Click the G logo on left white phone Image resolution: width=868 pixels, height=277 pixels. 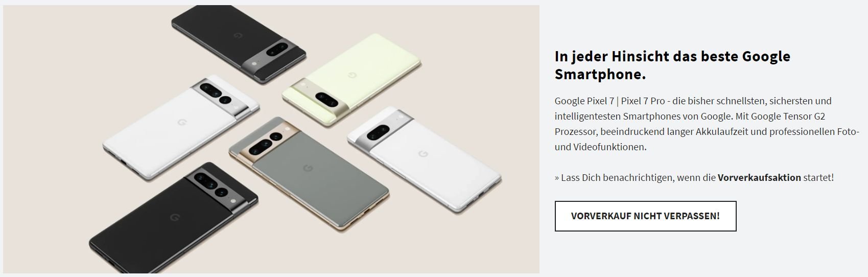pyautogui.click(x=181, y=122)
